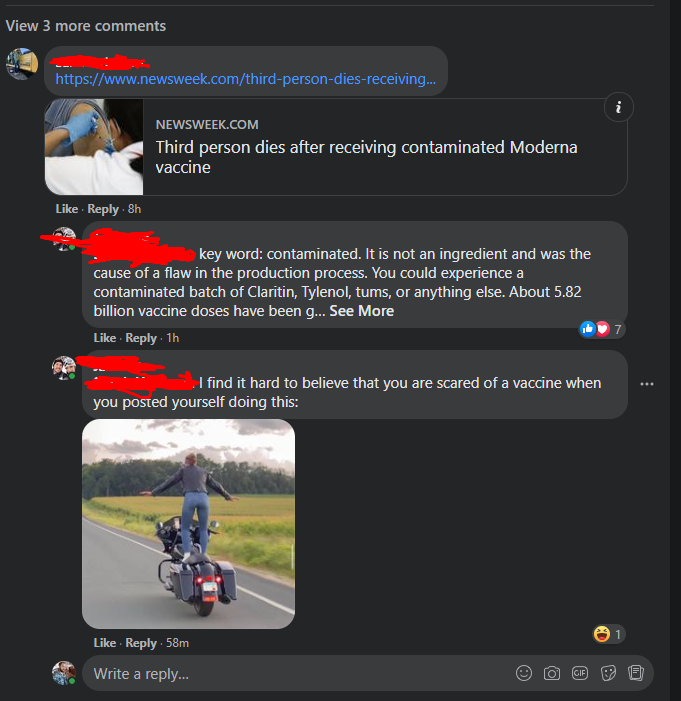Click the Write a reply input field
The width and height of the screenshot is (681, 701).
(295, 673)
